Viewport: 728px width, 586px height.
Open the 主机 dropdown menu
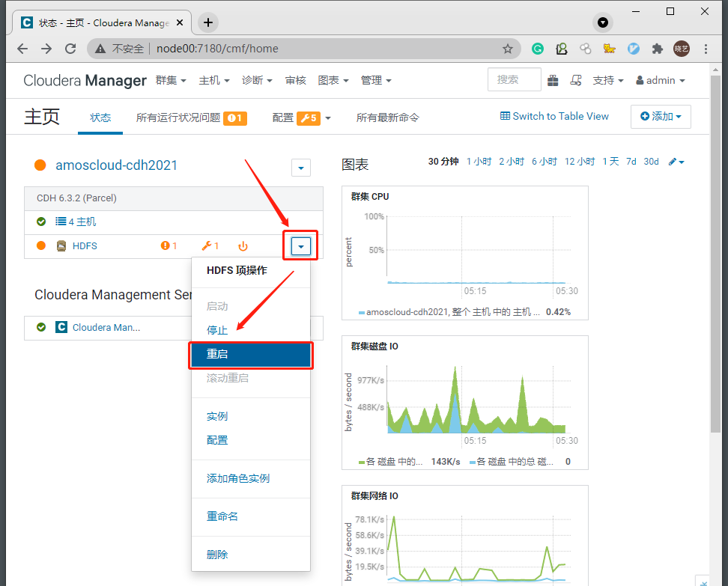pos(214,81)
